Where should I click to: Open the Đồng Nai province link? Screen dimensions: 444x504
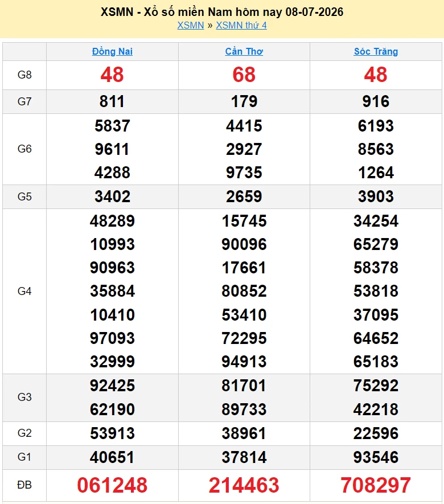click(112, 51)
